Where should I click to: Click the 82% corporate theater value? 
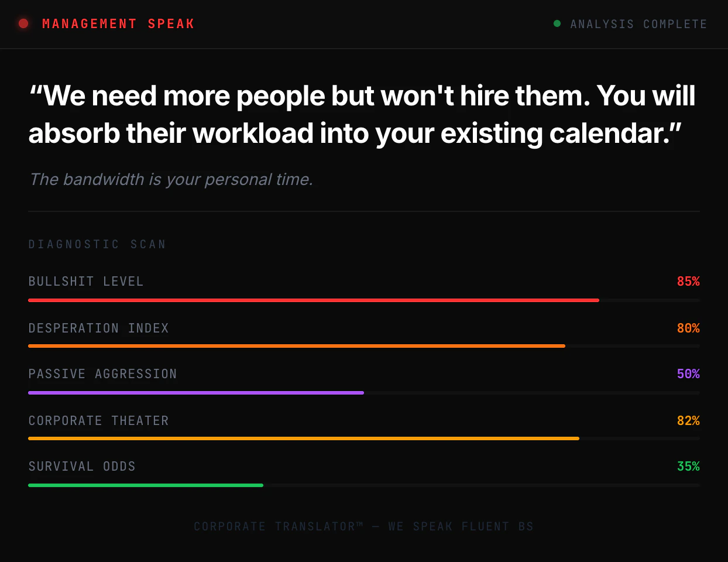[x=688, y=420]
